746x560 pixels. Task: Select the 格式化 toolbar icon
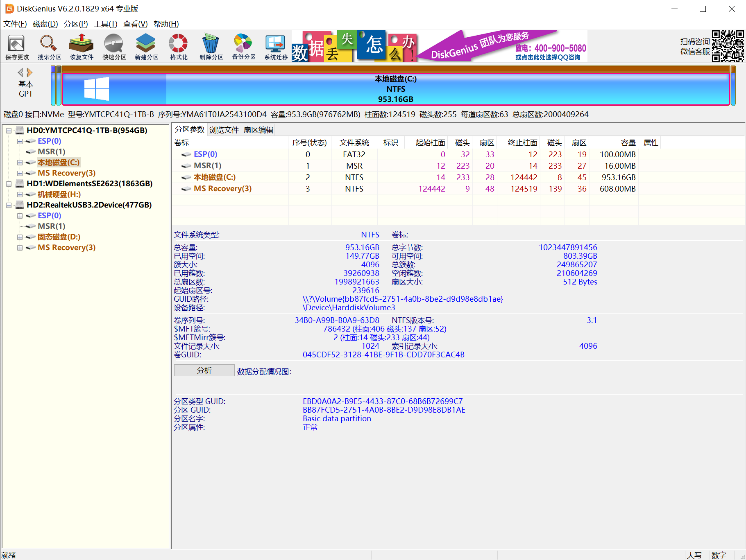179,47
